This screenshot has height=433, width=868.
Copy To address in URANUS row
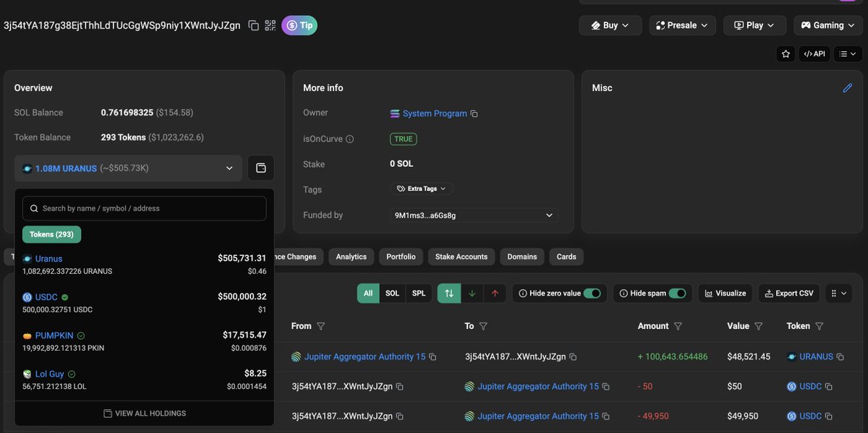573,357
